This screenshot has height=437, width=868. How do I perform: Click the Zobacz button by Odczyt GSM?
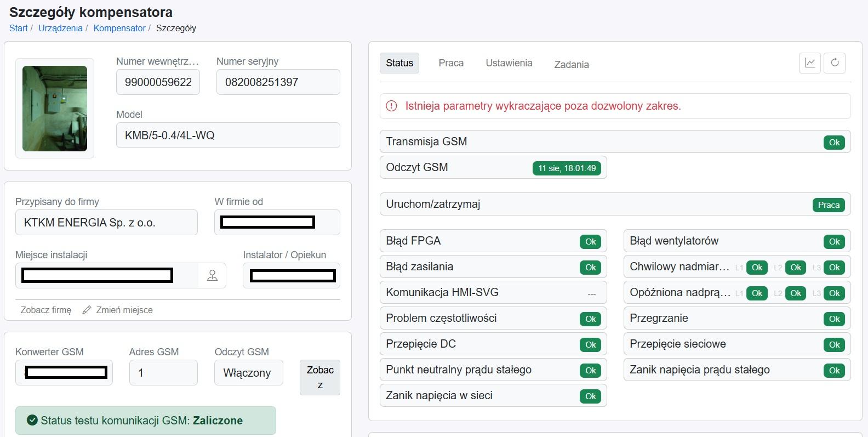[x=320, y=377]
